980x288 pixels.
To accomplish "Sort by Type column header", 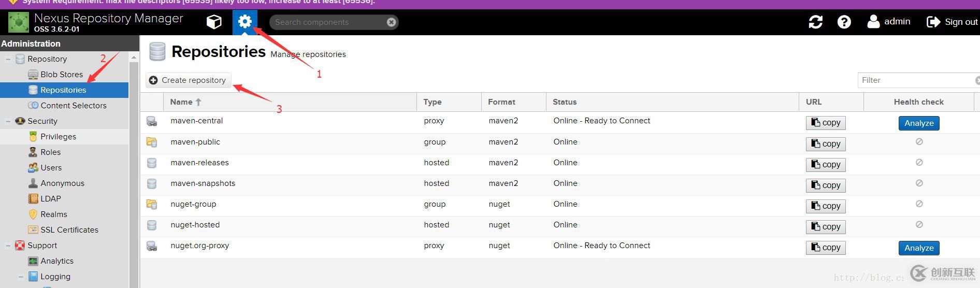I will tap(449, 102).
